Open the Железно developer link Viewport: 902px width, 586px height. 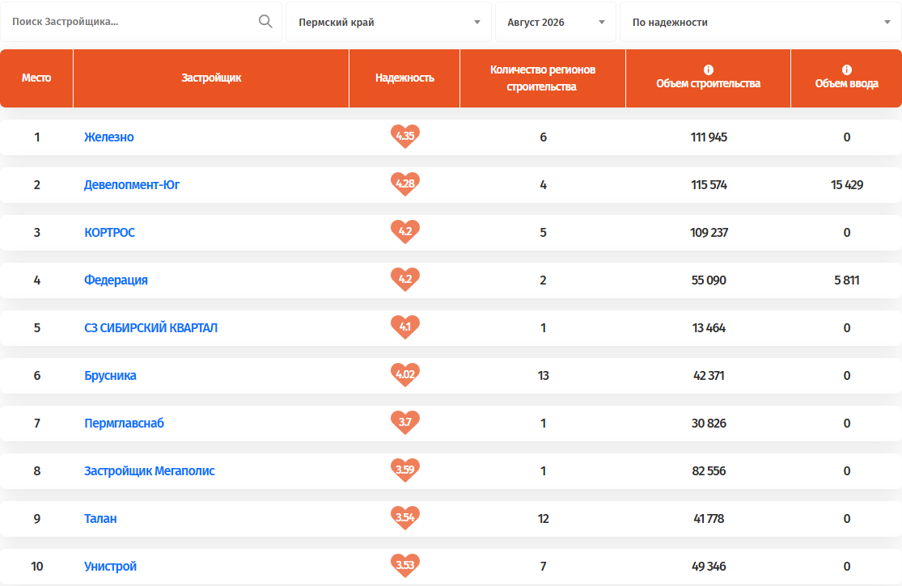(x=109, y=137)
